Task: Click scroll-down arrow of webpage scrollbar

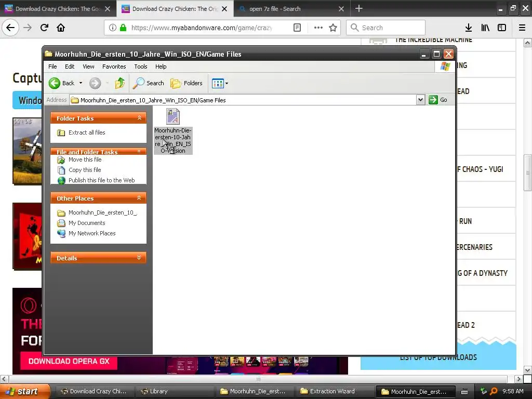Action: tap(528, 370)
